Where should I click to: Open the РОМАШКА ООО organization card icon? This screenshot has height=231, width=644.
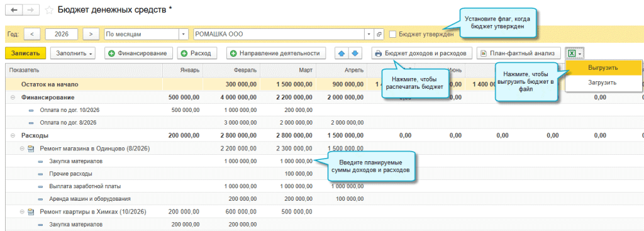(x=379, y=34)
